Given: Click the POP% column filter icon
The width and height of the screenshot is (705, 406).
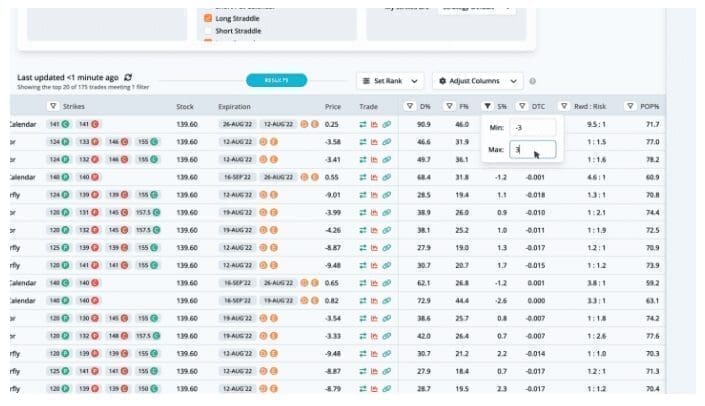Looking at the screenshot, I should point(629,106).
